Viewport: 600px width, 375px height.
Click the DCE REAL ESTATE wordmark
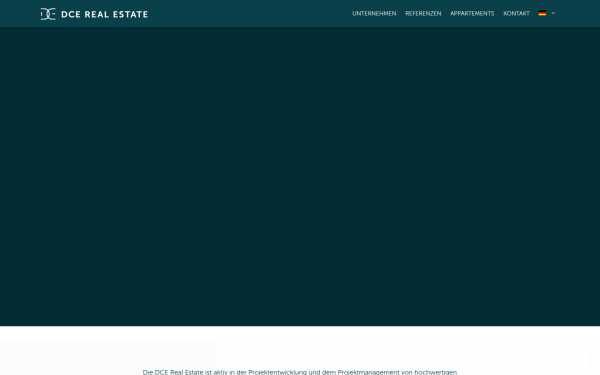[x=104, y=15]
